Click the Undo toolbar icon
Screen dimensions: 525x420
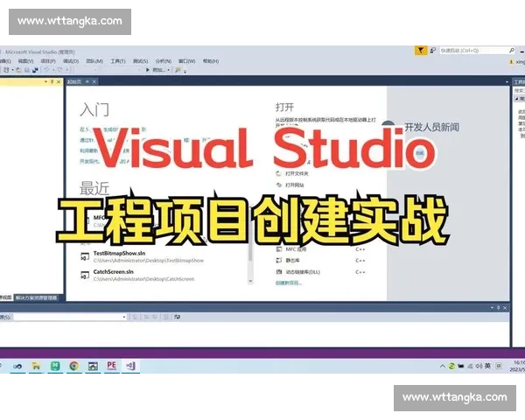(x=46, y=70)
